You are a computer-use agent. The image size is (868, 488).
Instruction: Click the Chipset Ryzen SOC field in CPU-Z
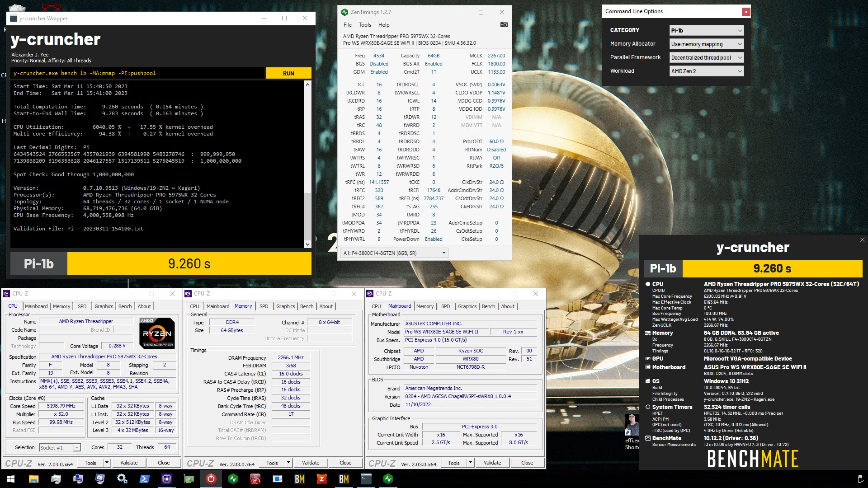click(x=471, y=351)
